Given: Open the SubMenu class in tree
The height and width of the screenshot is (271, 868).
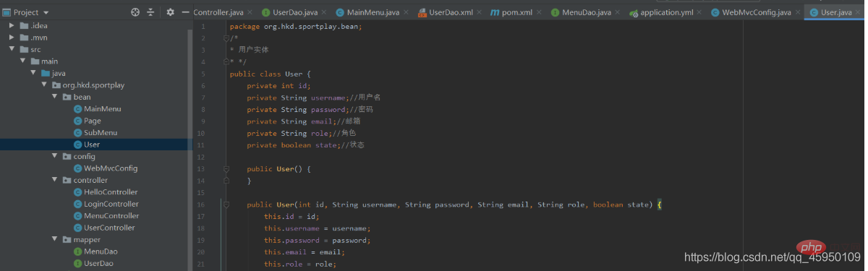Looking at the screenshot, I should [x=95, y=132].
